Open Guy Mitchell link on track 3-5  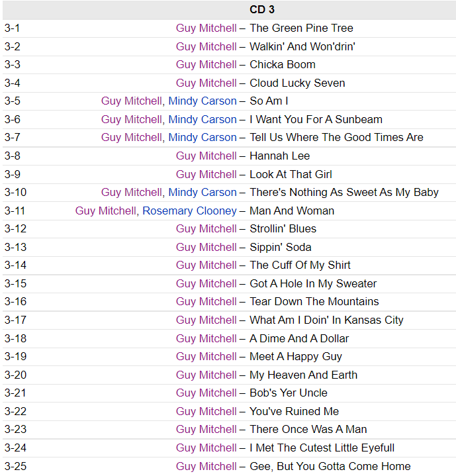point(131,101)
